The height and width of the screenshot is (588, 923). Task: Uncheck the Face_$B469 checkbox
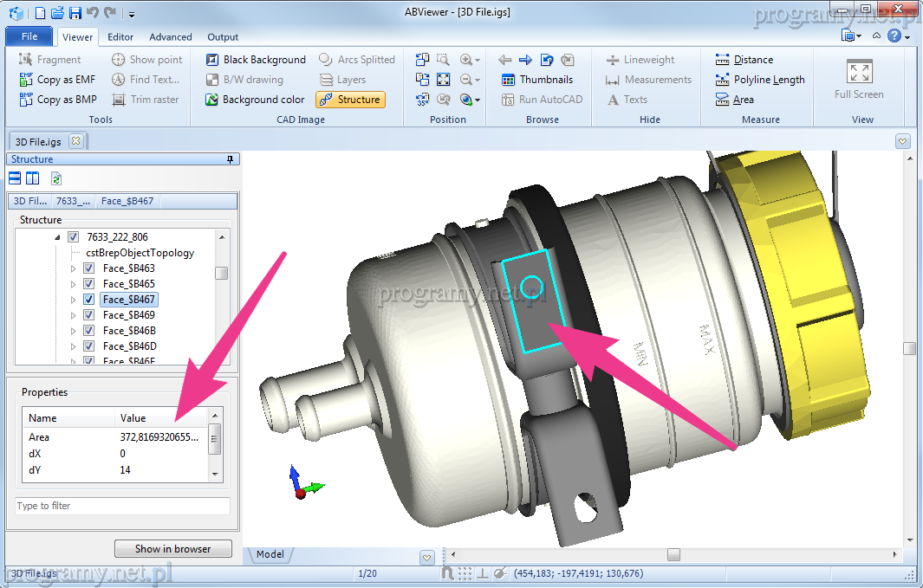click(x=88, y=315)
